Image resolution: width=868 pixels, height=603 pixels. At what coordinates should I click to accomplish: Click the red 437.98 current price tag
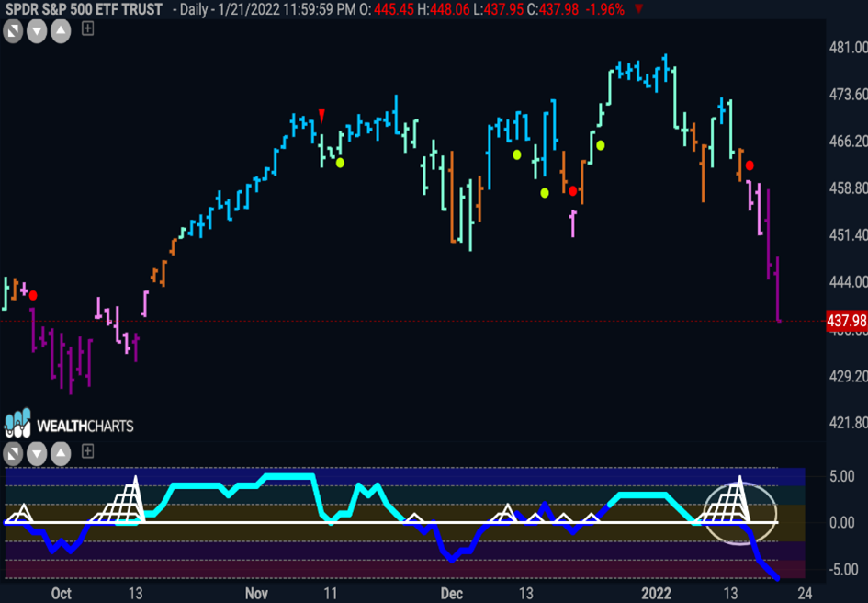pos(846,320)
